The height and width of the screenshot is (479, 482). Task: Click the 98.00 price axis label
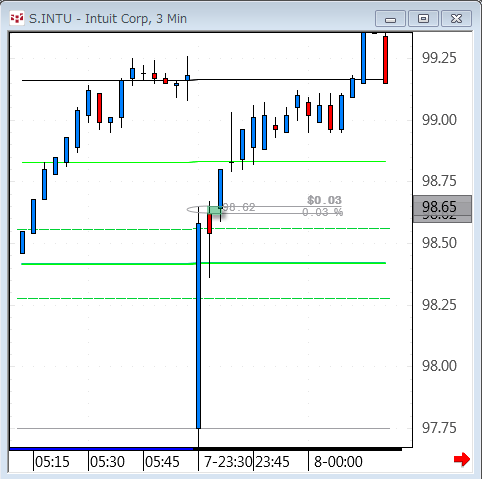[x=439, y=366]
